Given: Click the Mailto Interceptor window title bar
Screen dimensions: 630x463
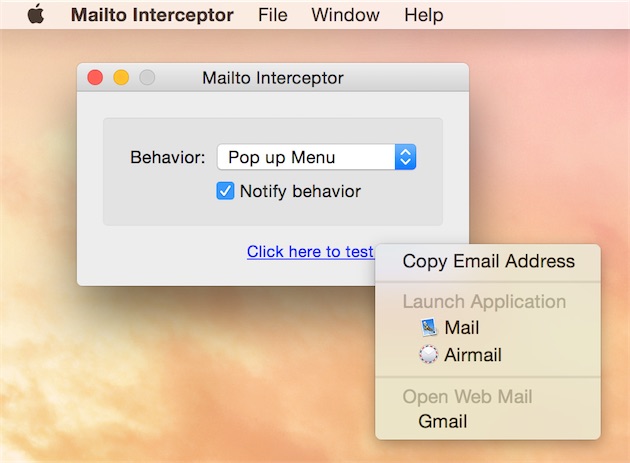Looking at the screenshot, I should pos(273,78).
